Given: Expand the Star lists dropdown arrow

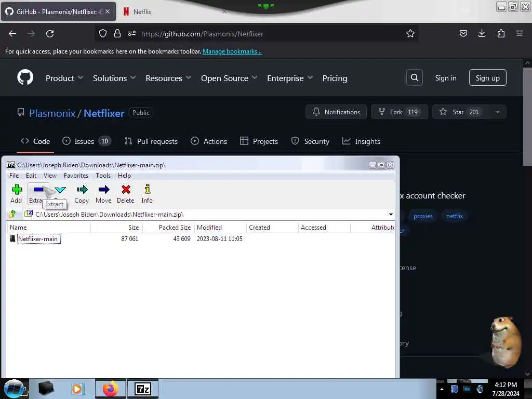Looking at the screenshot, I should (498, 112).
